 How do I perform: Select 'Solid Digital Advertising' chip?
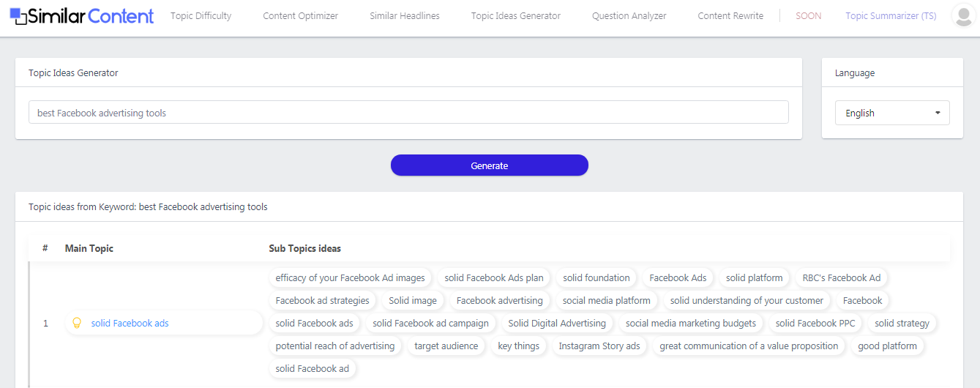[557, 323]
